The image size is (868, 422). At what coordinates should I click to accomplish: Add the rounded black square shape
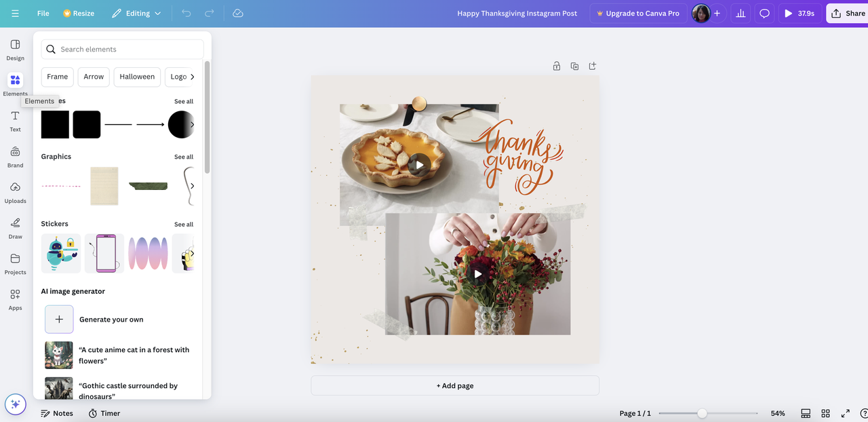[x=87, y=125]
